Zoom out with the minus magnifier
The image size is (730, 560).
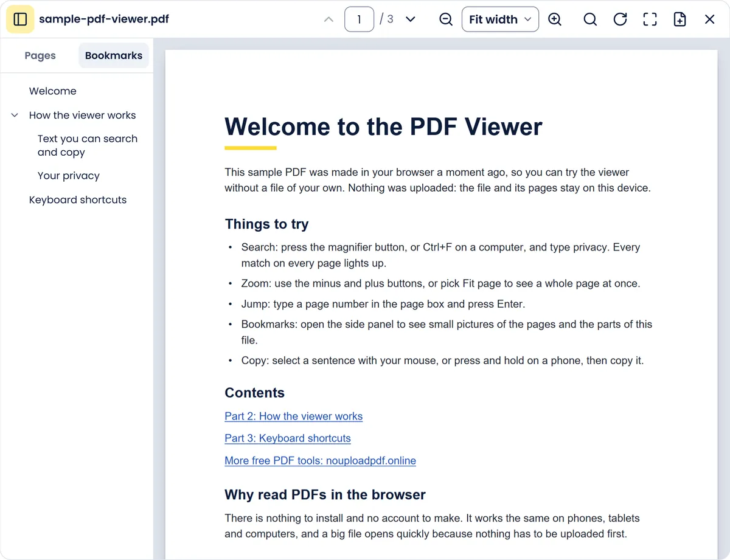click(x=446, y=19)
